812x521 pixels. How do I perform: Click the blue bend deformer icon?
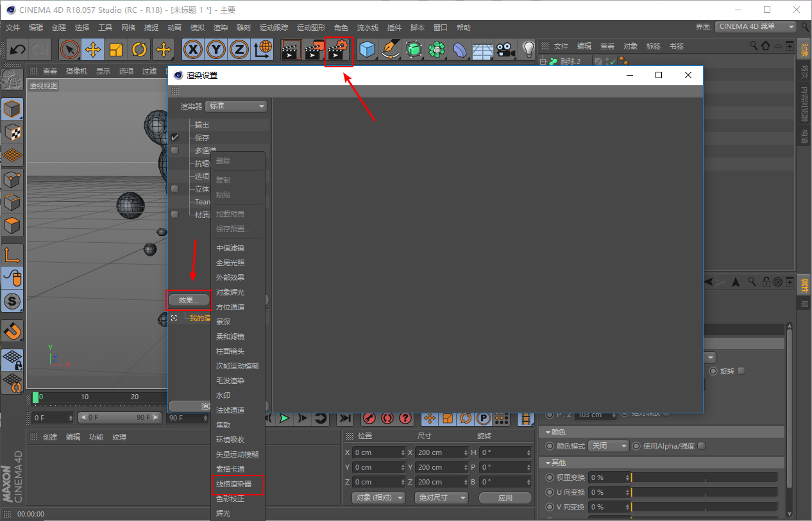tap(460, 49)
